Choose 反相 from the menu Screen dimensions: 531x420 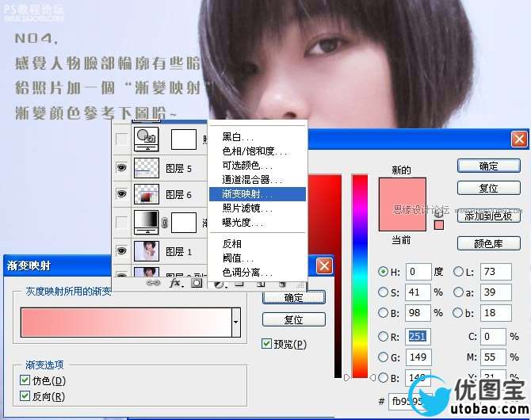(258, 243)
